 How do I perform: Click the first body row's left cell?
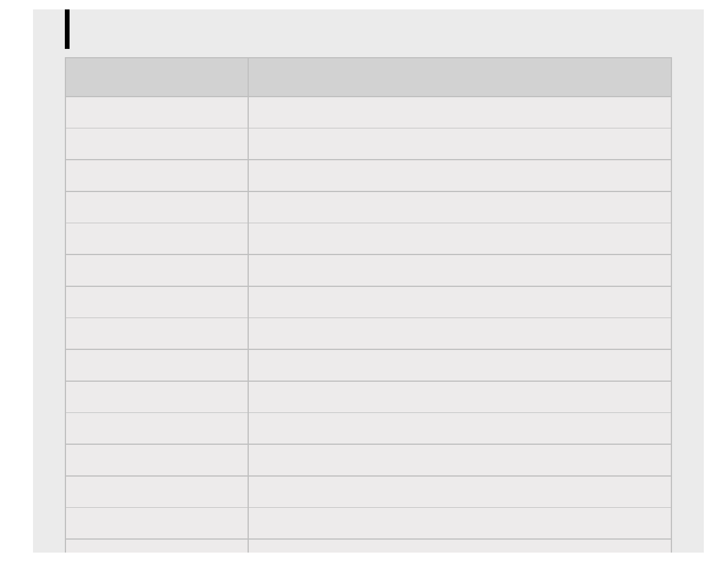[x=157, y=113]
